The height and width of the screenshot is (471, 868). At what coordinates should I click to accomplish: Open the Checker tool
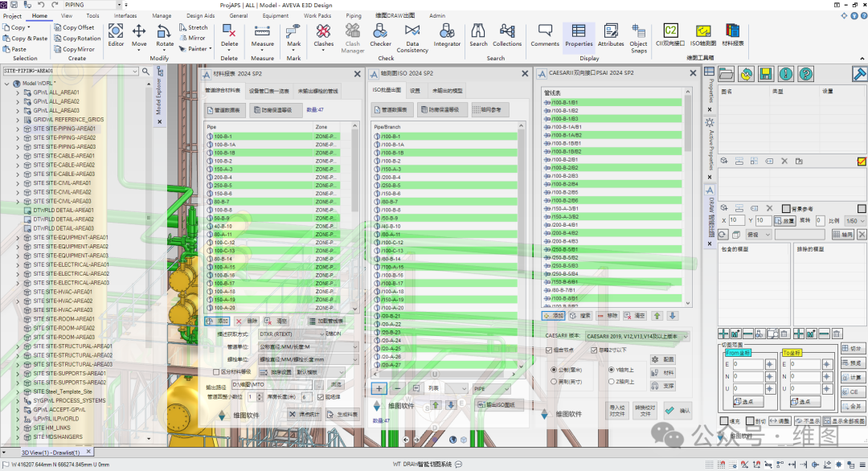380,35
